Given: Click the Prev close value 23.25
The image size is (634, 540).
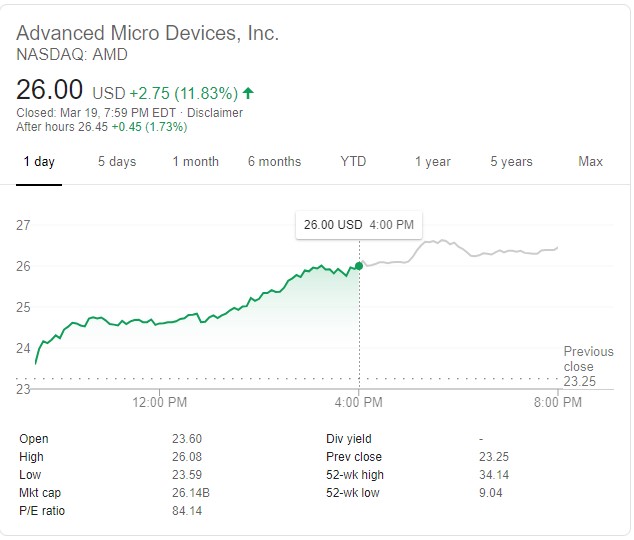Looking at the screenshot, I should 494,457.
